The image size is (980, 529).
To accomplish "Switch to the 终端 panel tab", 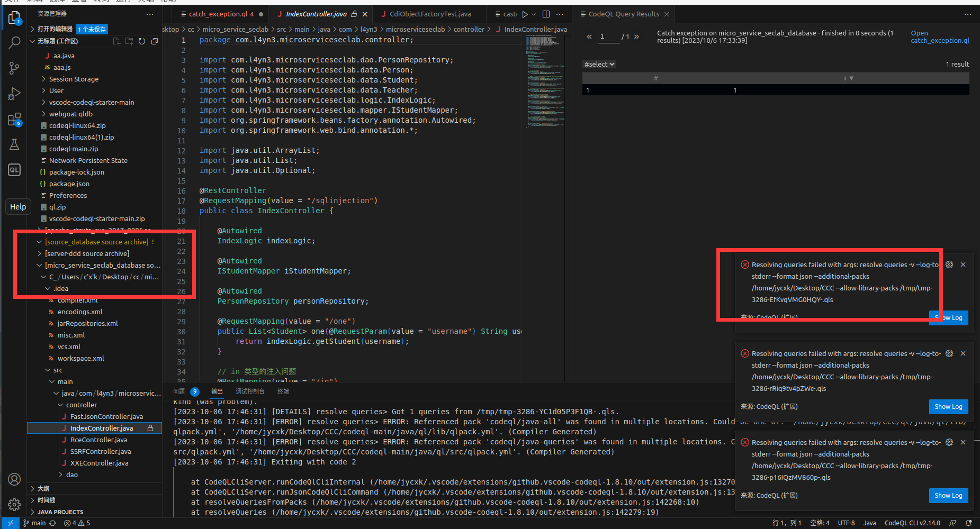I will tap(283, 391).
